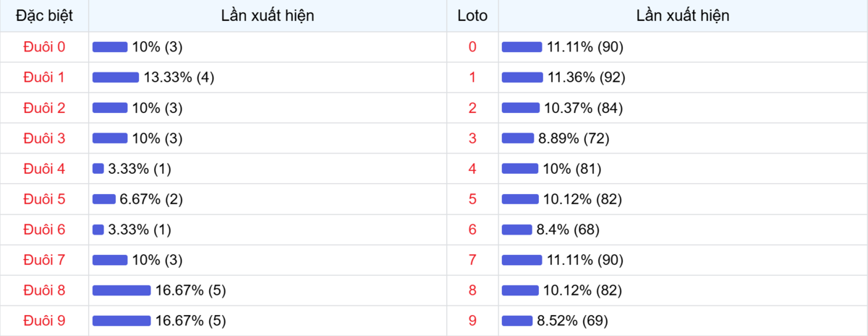Select the Đuôi 1 label

click(44, 77)
